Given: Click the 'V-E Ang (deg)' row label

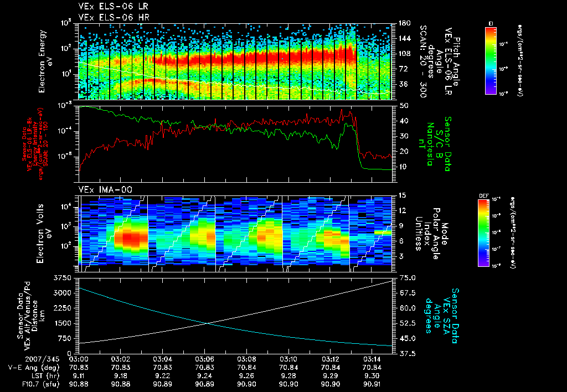Looking at the screenshot, I should pyautogui.click(x=33, y=368).
